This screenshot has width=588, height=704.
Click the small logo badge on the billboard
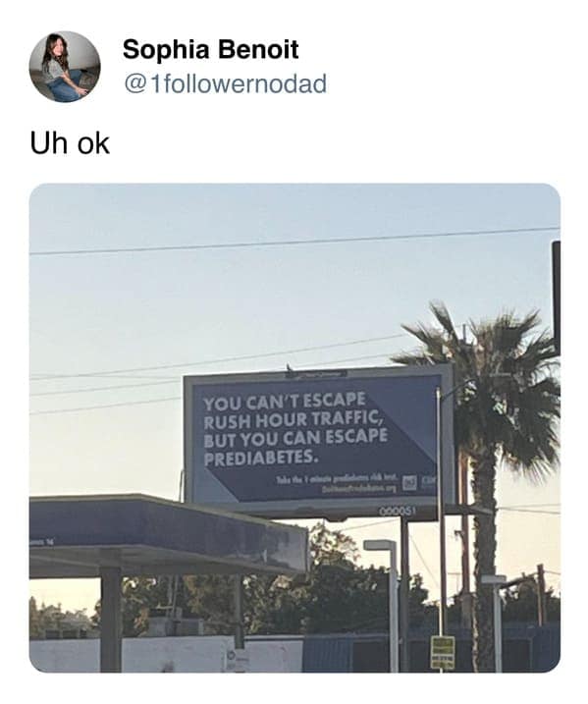pyautogui.click(x=409, y=483)
